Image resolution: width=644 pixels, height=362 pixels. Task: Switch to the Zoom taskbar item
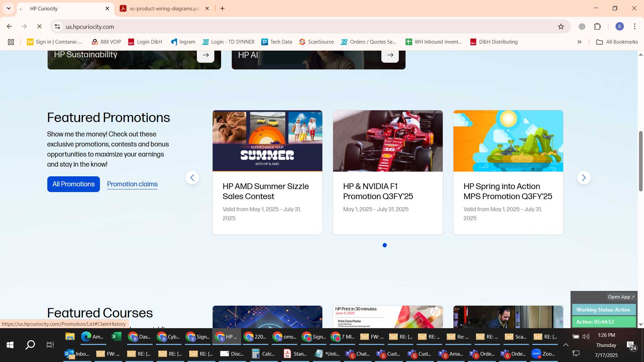point(543,354)
